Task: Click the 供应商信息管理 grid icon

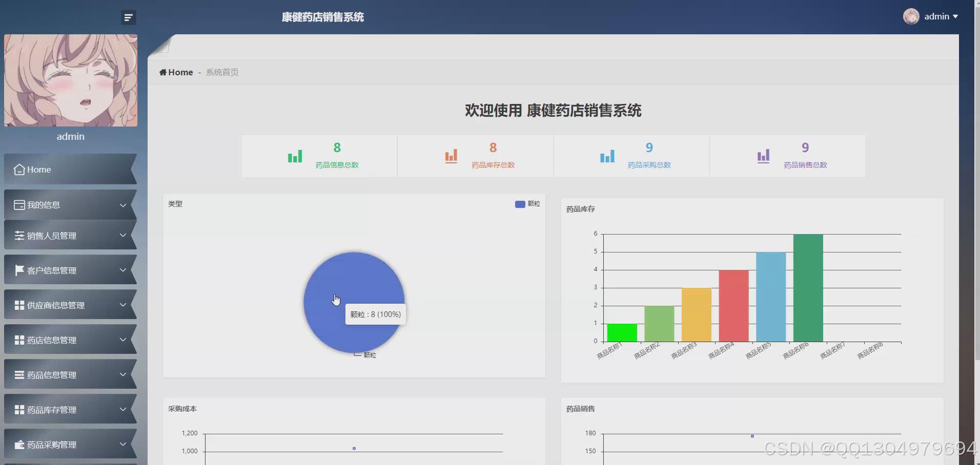Action: pos(18,305)
